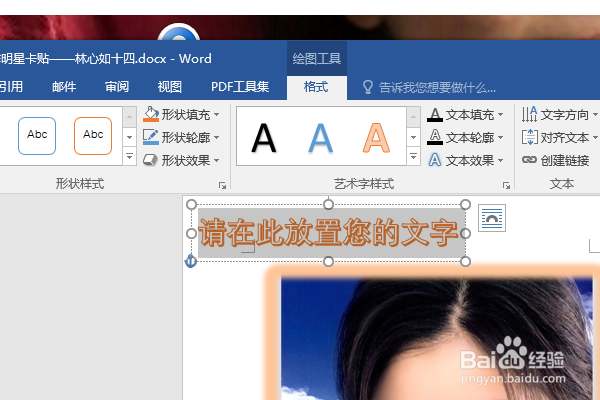Switch to the 引用 tab
Viewport: 600px width, 400px height.
pyautogui.click(x=11, y=87)
